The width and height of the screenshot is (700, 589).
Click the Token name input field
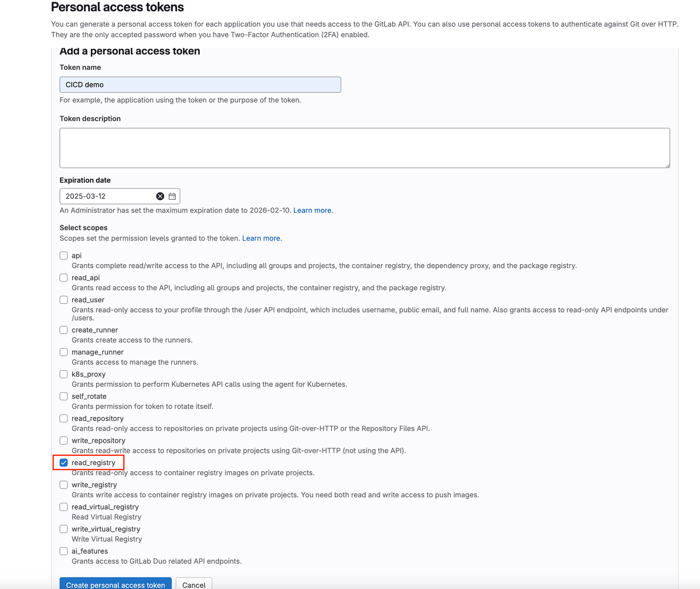tap(200, 85)
